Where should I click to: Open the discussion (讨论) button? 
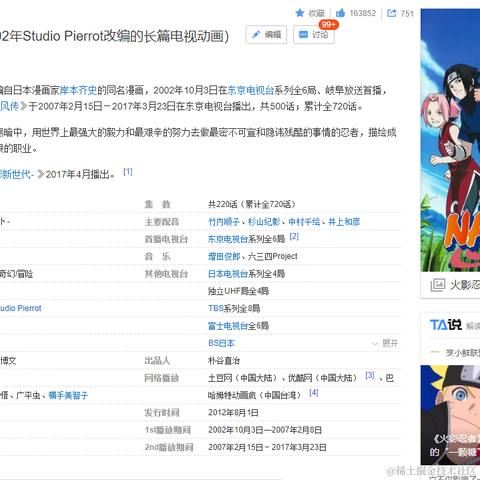pos(313,34)
